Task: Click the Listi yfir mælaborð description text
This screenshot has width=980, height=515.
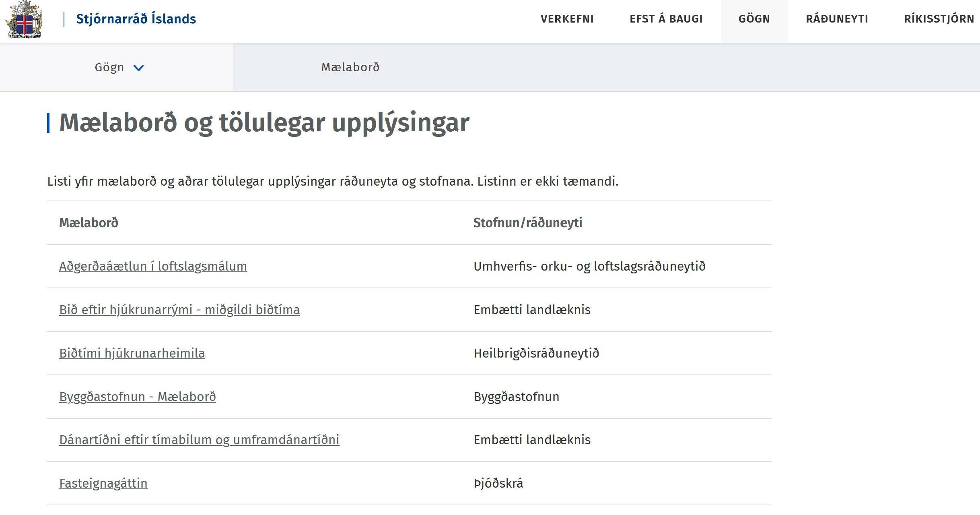Action: [333, 182]
